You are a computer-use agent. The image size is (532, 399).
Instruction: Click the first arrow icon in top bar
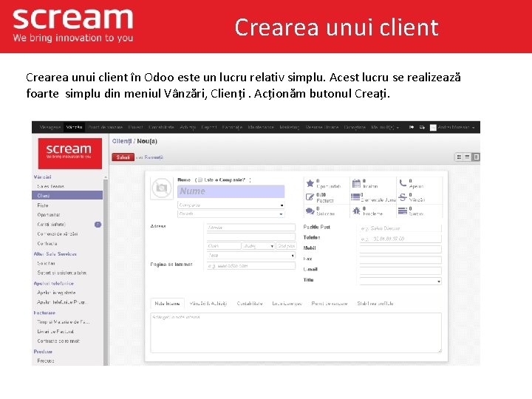point(412,127)
